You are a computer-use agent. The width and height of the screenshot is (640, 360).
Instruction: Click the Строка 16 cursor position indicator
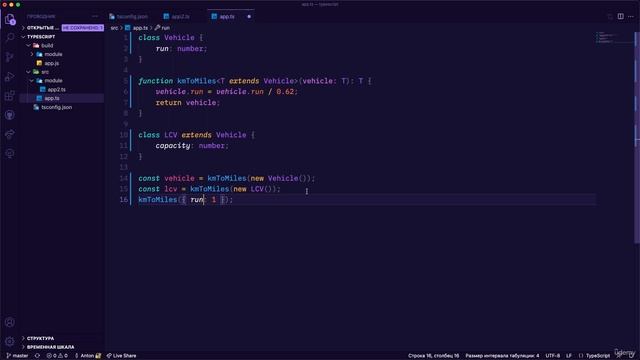pyautogui.click(x=433, y=356)
